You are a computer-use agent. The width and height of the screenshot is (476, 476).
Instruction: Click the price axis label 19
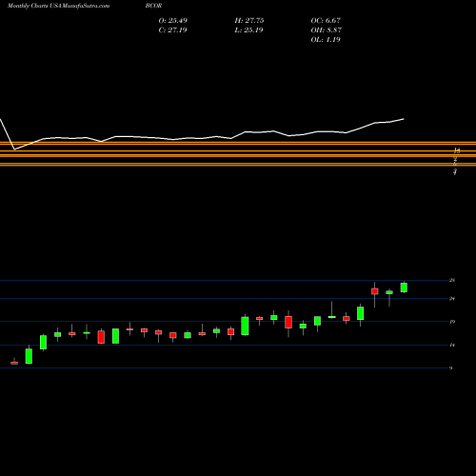tap(452, 322)
